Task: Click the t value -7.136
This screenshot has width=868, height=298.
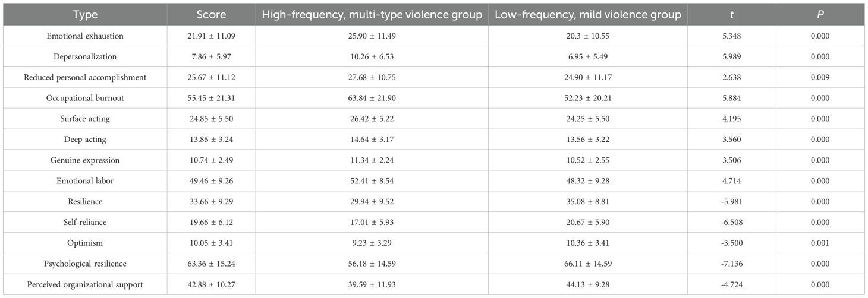Action: click(x=731, y=264)
